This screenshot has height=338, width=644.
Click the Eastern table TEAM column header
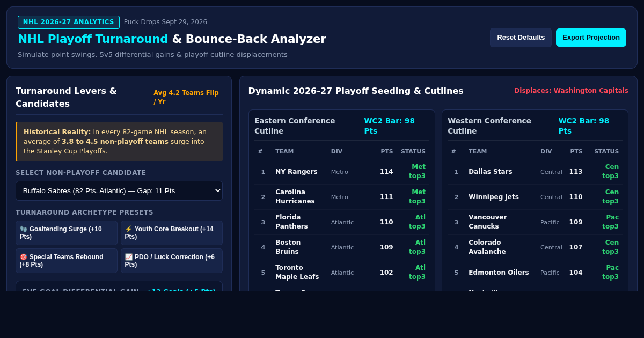click(x=284, y=152)
